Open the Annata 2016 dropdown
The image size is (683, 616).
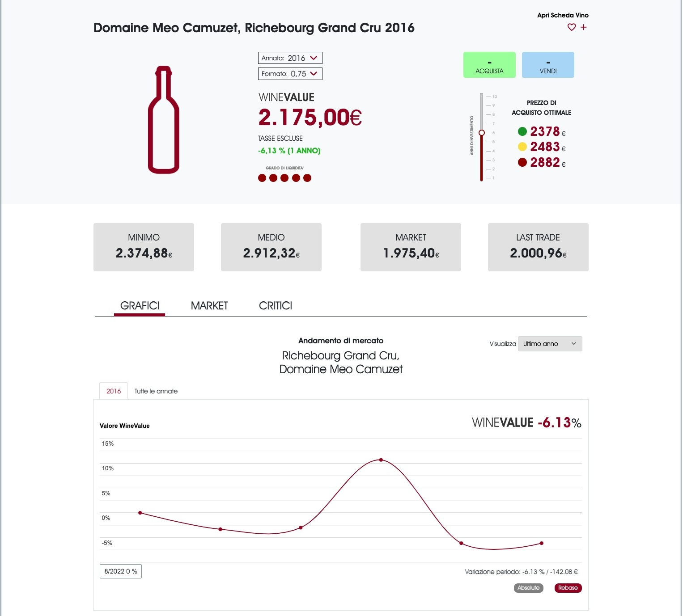[x=290, y=58]
